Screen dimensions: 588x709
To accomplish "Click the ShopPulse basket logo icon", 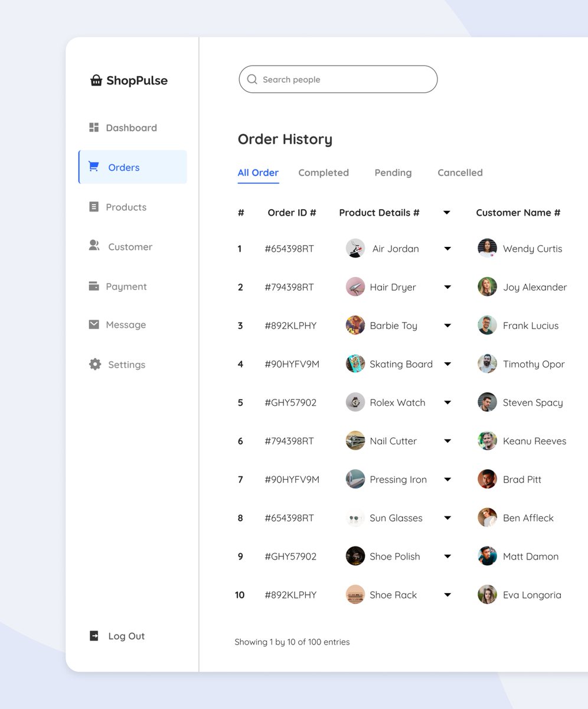I will click(96, 80).
